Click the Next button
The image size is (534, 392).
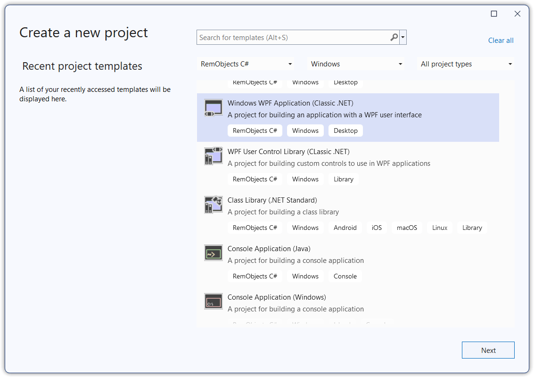pos(488,350)
